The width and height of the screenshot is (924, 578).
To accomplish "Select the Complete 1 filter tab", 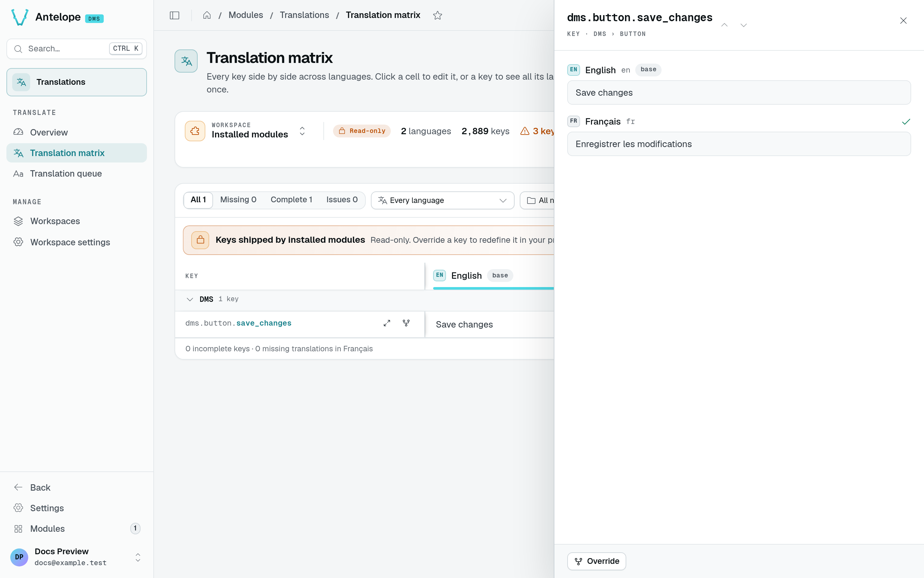I will tap(291, 200).
